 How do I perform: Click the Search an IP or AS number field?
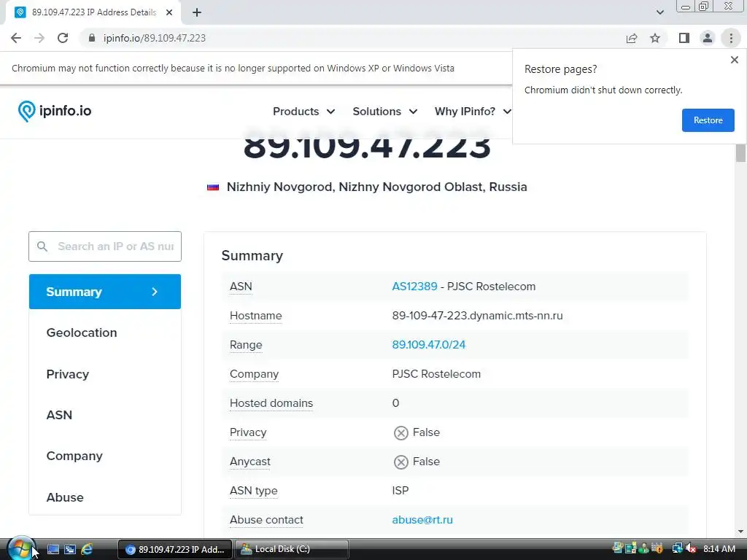105,246
